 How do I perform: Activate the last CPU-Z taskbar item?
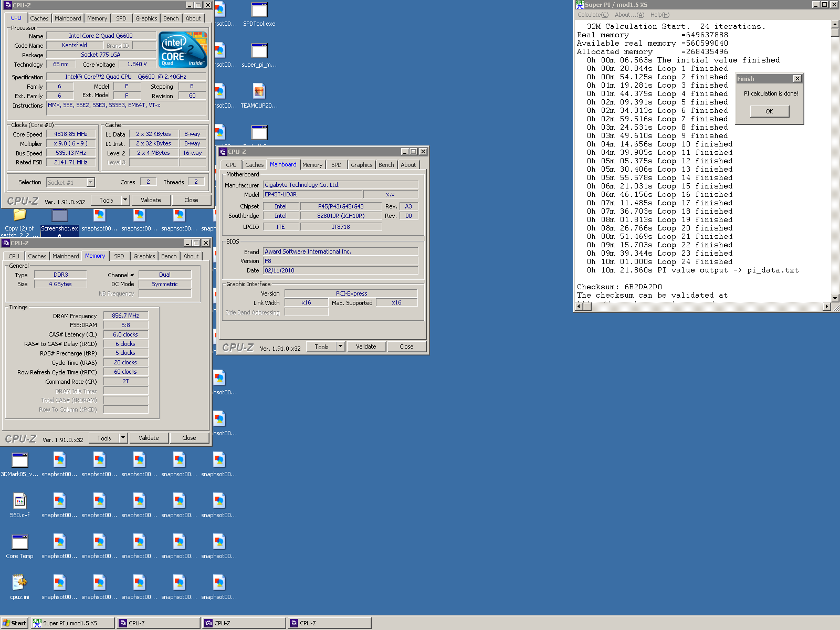point(330,623)
